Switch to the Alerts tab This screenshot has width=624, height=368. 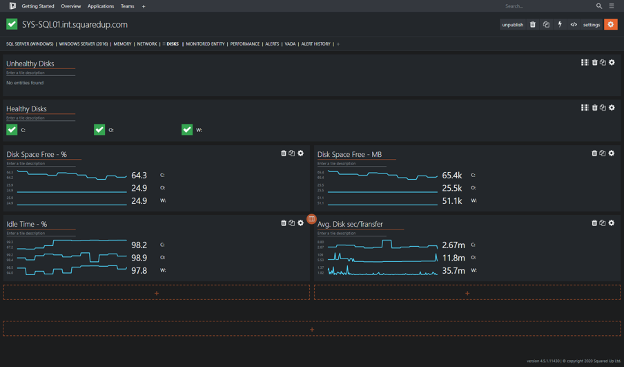click(x=272, y=44)
